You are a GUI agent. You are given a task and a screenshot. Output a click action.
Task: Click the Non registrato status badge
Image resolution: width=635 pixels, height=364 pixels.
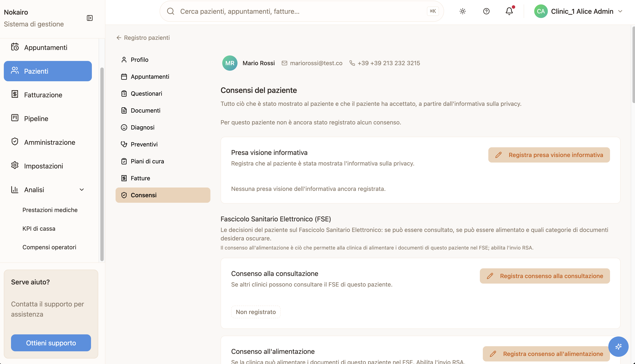coord(256,312)
